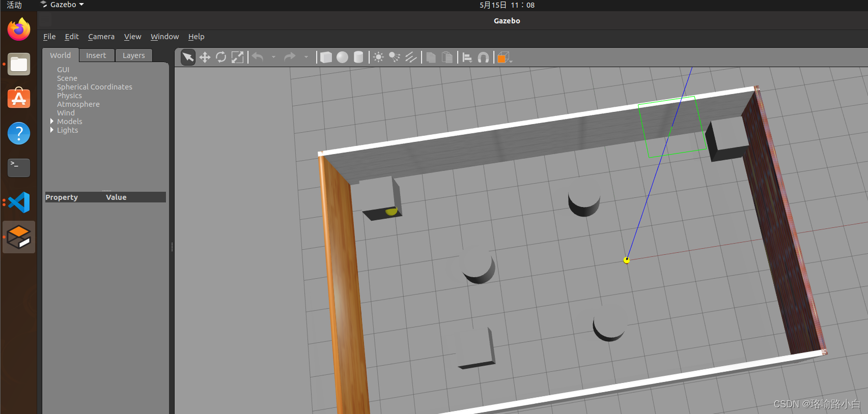The image size is (868, 414).
Task: Expand the Models tree node
Action: 52,121
